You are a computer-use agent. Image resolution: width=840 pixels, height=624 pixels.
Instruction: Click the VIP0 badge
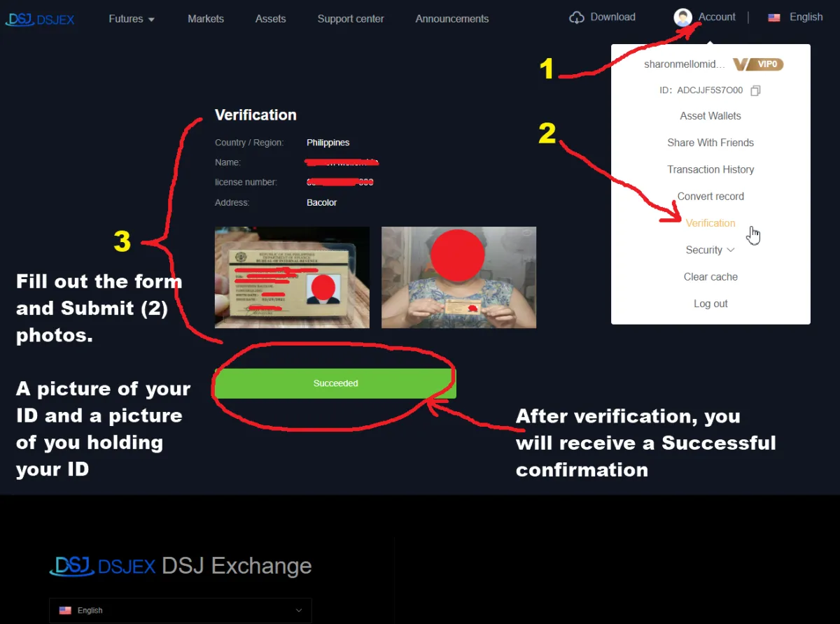(758, 64)
